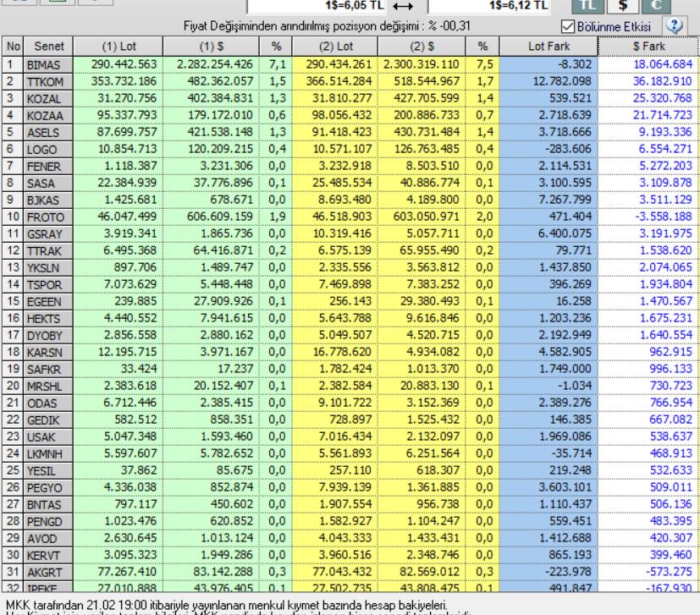Select the LOGO stock row label
700x615 pixels.
click(48, 150)
